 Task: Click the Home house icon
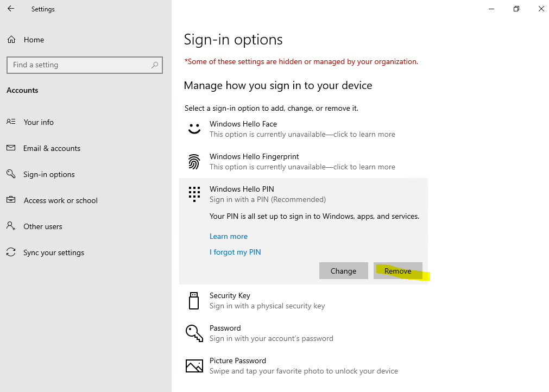pos(11,40)
